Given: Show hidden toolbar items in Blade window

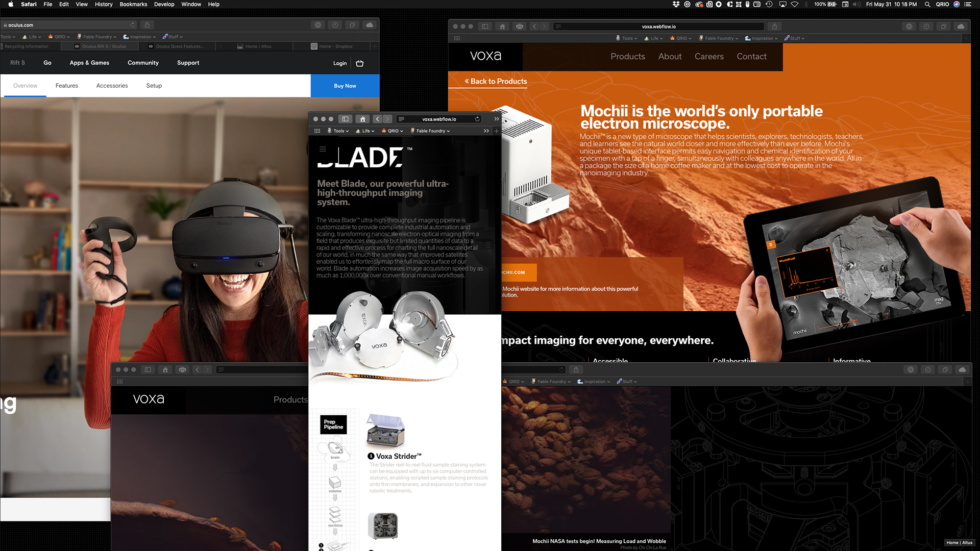Looking at the screenshot, I should 497,119.
